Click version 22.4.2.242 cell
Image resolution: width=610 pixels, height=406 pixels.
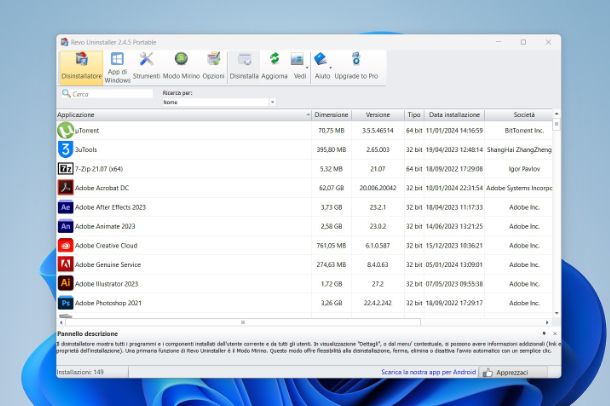click(x=378, y=303)
